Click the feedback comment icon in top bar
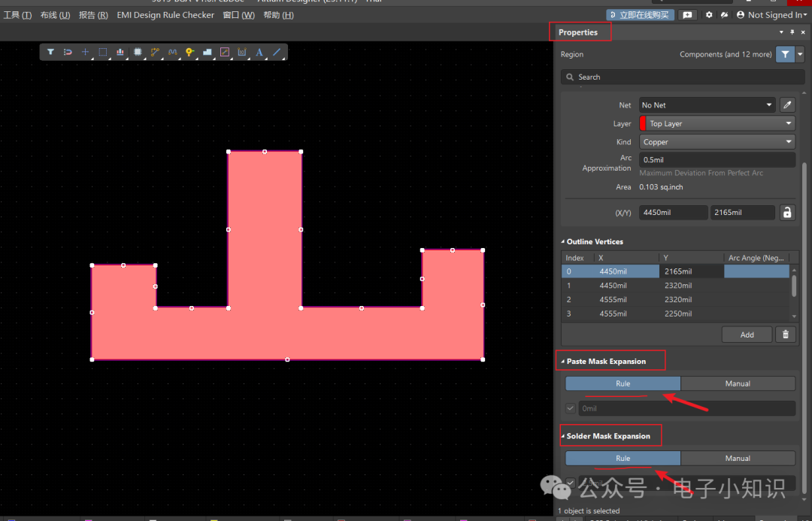Screen dimensions: 812x521 [x=688, y=15]
